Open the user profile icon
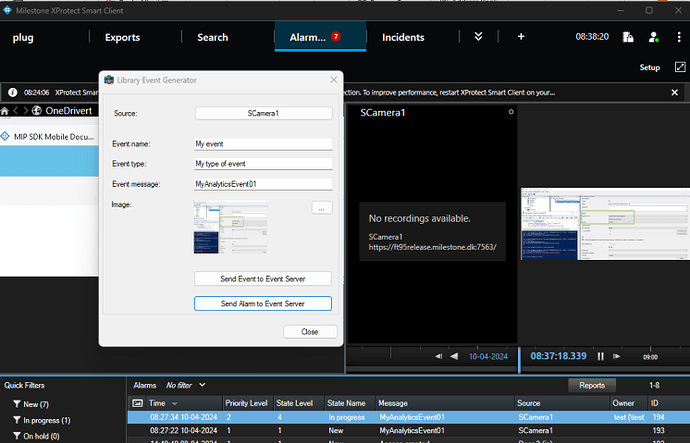The width and height of the screenshot is (690, 443). [x=653, y=37]
